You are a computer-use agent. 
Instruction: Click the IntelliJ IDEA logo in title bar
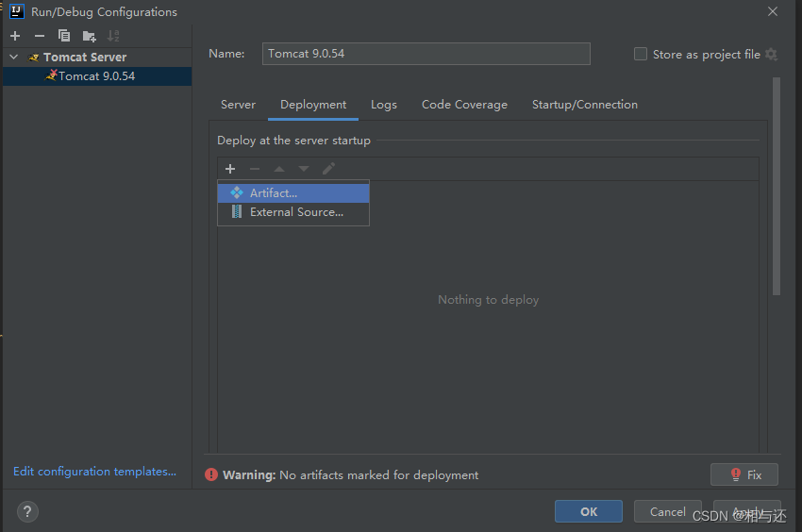tap(17, 11)
